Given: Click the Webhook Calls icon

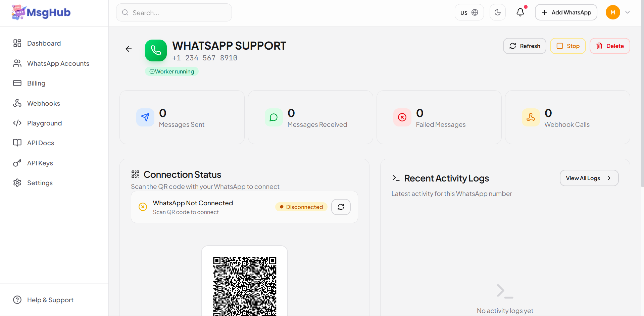Looking at the screenshot, I should click(x=531, y=117).
